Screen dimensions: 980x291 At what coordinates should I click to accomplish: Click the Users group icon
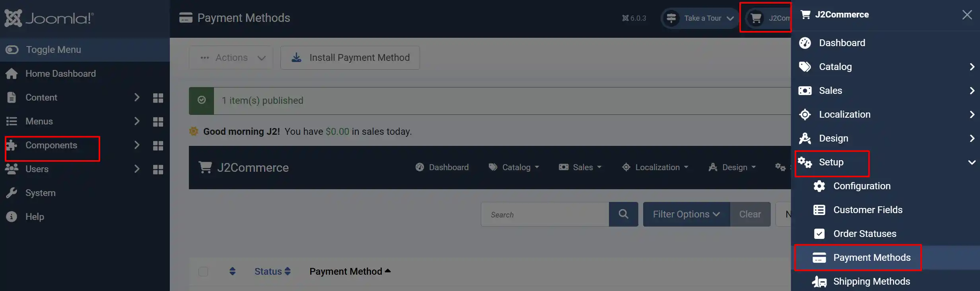pos(12,169)
